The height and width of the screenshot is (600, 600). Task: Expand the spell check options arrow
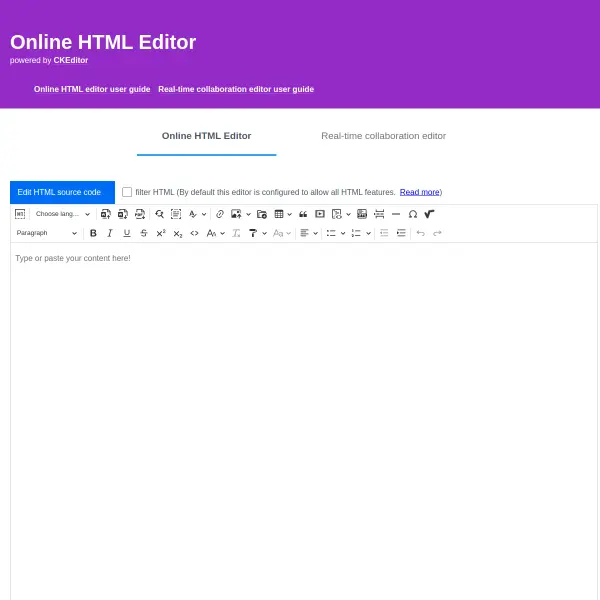point(204,214)
